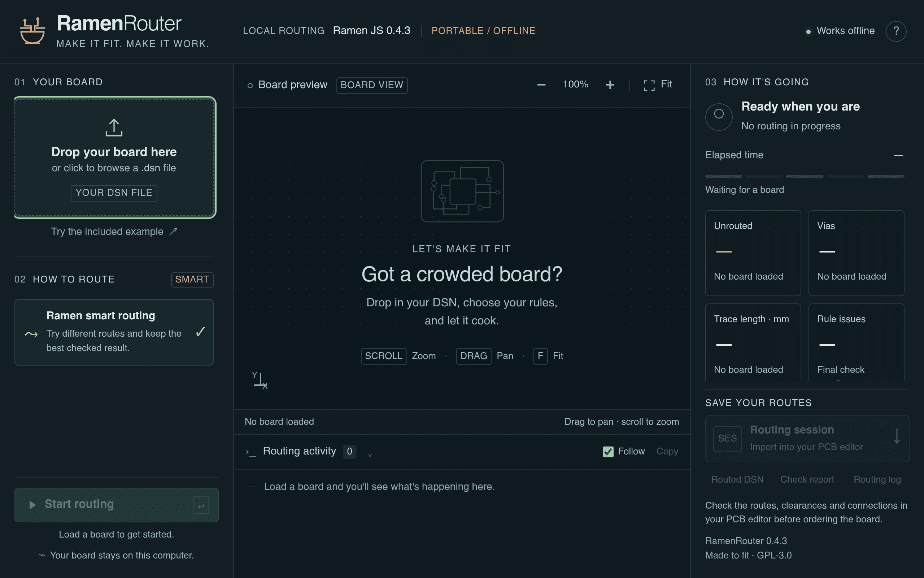This screenshot has width=924, height=578.
Task: Click the play triangle on Start routing
Action: 32,505
